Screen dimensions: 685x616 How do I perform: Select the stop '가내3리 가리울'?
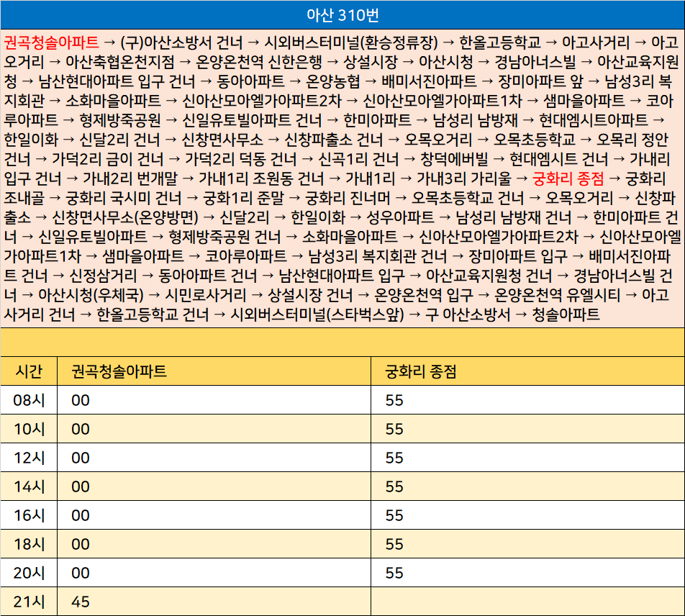pyautogui.click(x=464, y=178)
